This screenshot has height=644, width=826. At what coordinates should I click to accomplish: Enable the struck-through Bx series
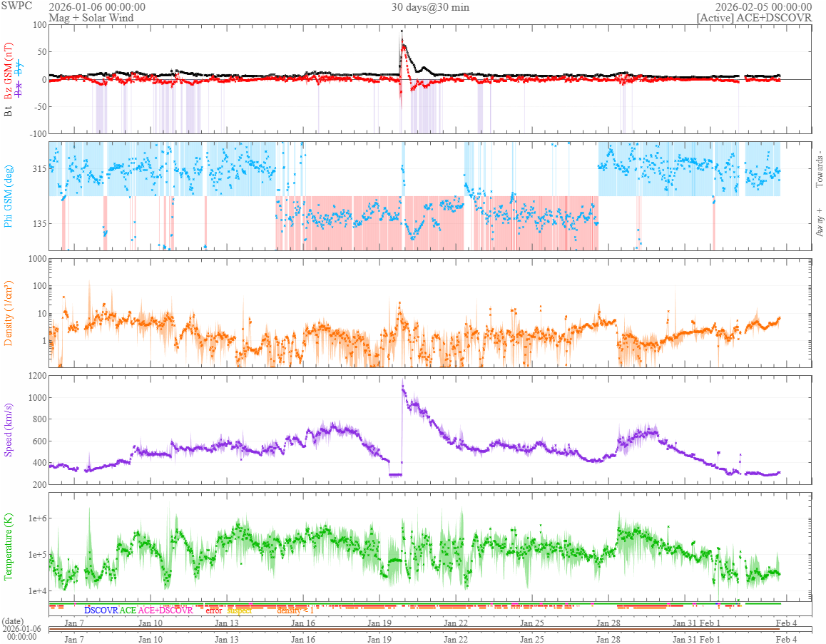tap(19, 86)
